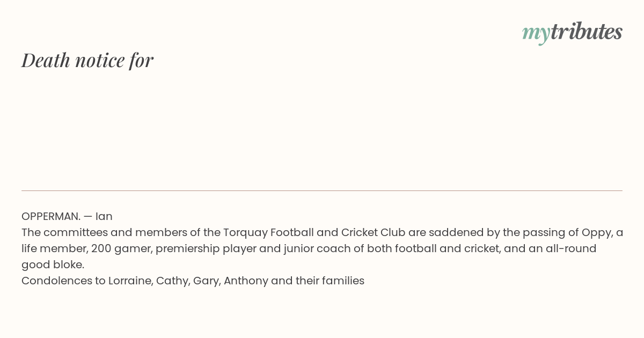The image size is (644, 338).
Task: Click the "Death notice for" heading
Action: click(x=87, y=60)
